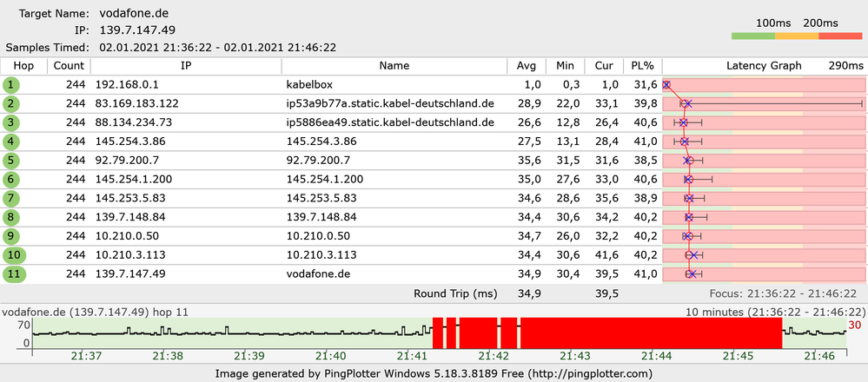This screenshot has width=868, height=382.
Task: Click the 21:40 timeline tick label
Action: point(330,357)
